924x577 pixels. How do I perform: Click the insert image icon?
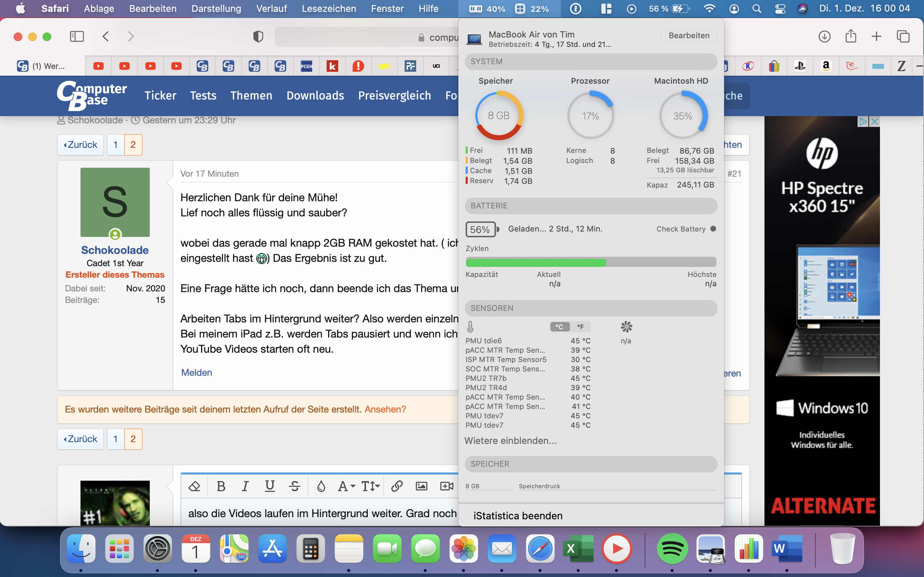point(421,486)
